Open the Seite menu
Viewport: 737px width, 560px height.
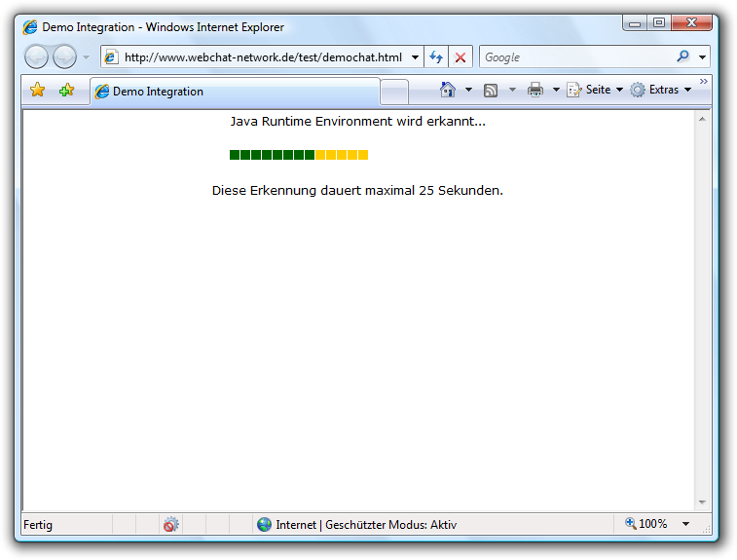[x=596, y=90]
